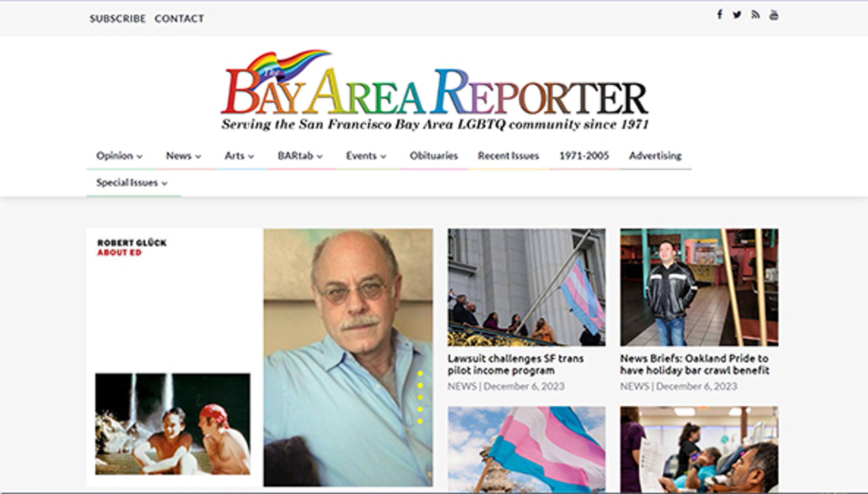Open the trans pilot income lawsuit headline

pyautogui.click(x=515, y=364)
